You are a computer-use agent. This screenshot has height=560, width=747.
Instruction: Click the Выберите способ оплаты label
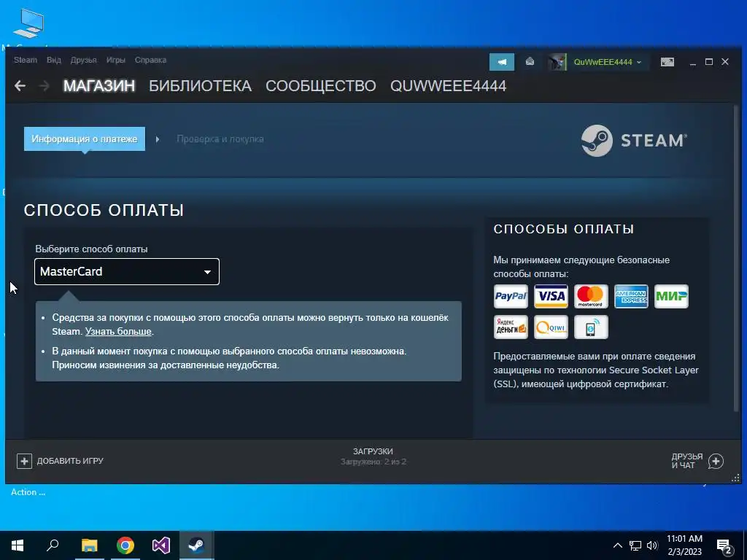pos(91,249)
